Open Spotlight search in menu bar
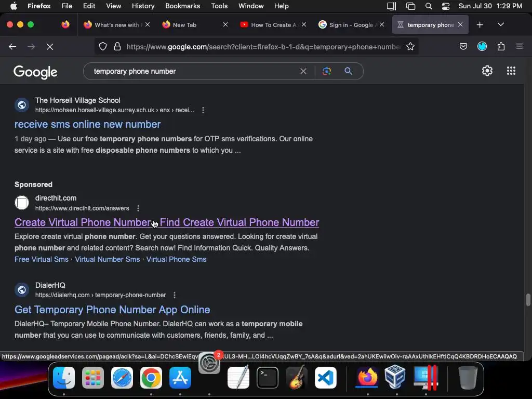532x399 pixels. click(429, 6)
